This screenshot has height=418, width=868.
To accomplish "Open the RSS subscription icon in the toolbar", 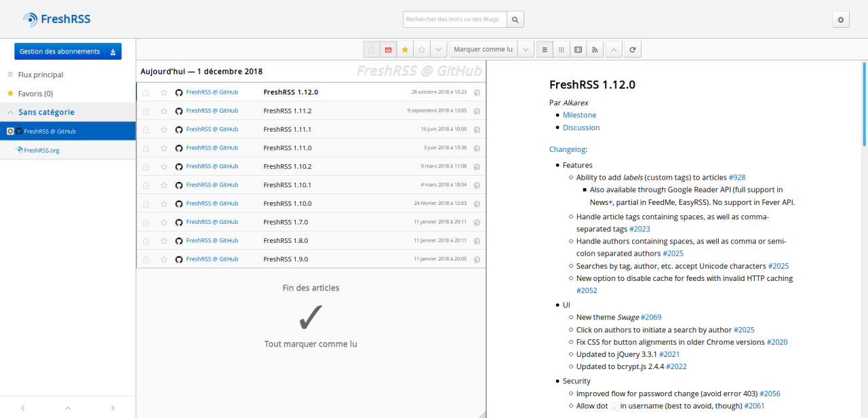I will 595,49.
